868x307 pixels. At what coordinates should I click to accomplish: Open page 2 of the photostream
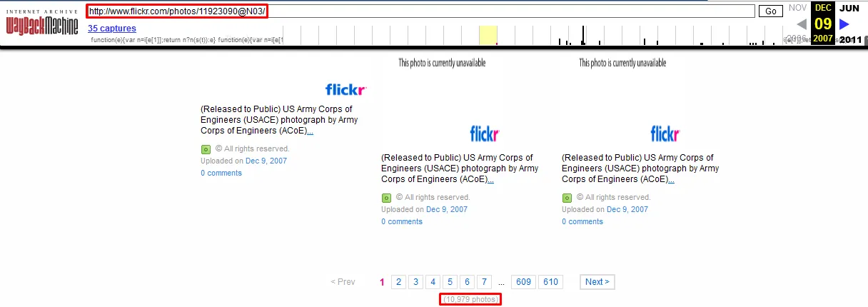point(398,282)
